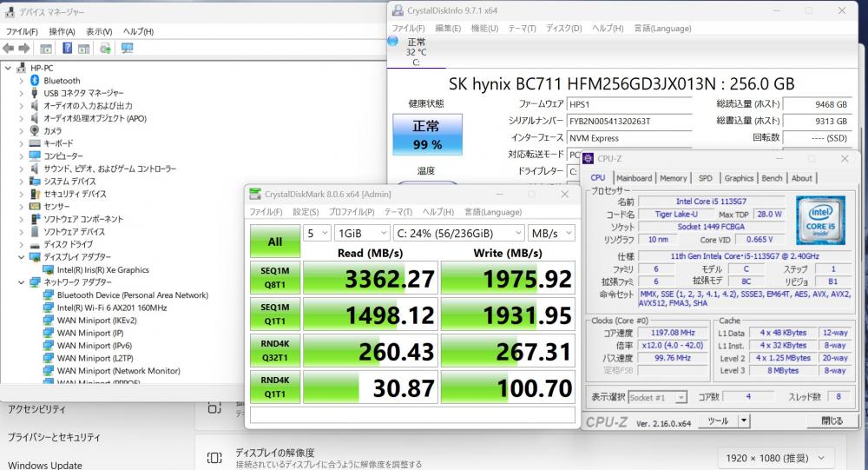The image size is (868, 470).
Task: Click the back arrow in Device Manager toolbar
Action: pyautogui.click(x=9, y=49)
